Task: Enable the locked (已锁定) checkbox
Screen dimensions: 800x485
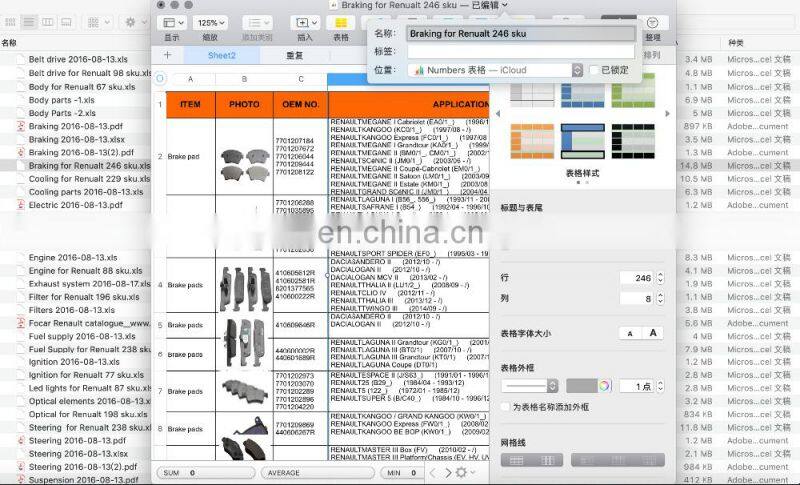Action: [594, 70]
